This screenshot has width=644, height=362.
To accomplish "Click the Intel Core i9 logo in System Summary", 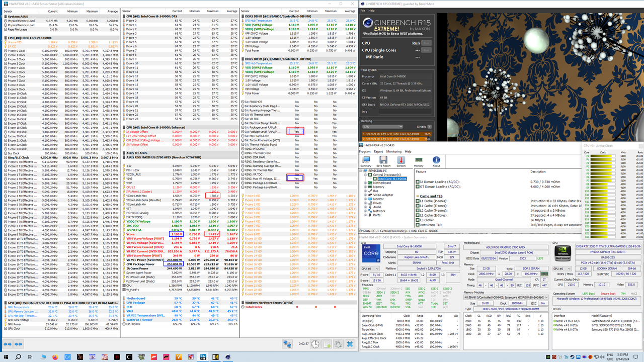I will 371,253.
